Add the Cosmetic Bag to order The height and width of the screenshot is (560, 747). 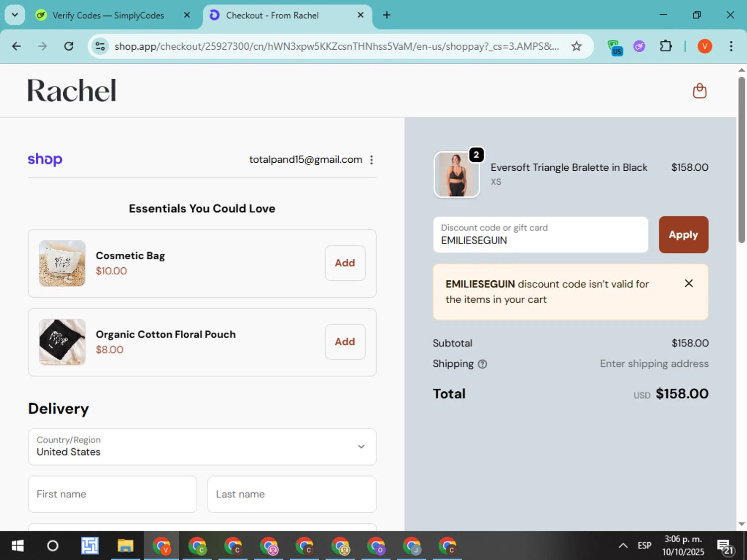click(345, 263)
